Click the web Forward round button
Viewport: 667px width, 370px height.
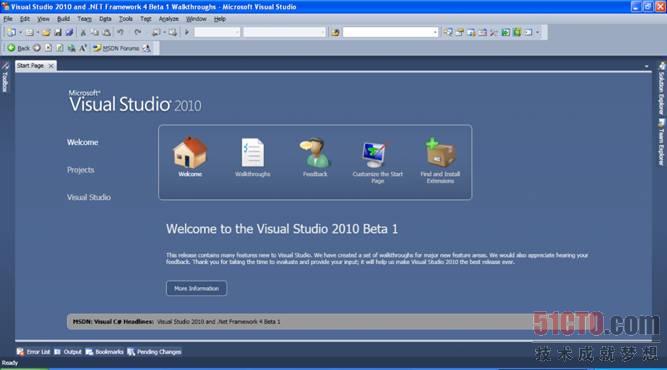[x=37, y=48]
